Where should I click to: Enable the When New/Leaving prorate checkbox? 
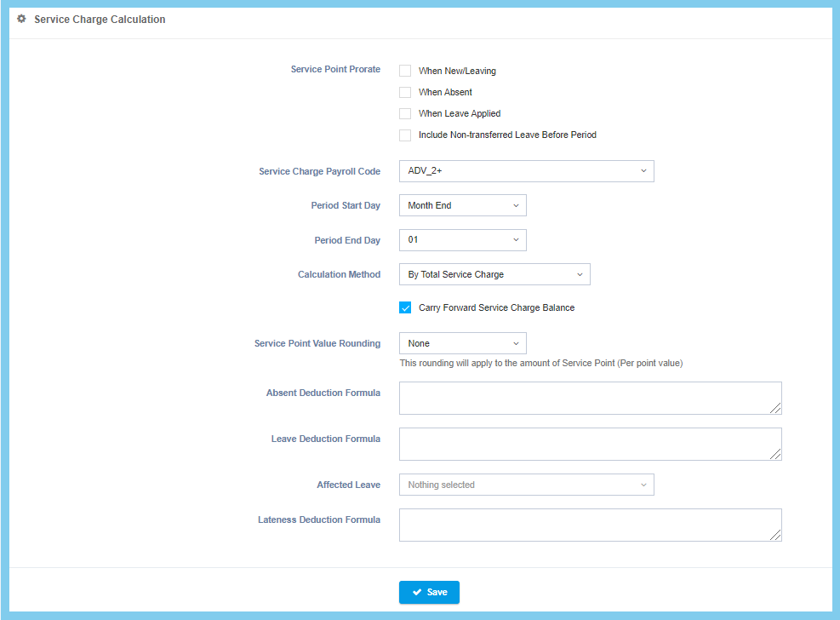(405, 71)
